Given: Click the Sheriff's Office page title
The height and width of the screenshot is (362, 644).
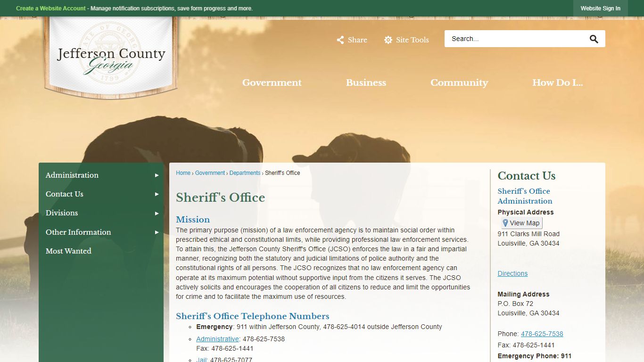Looking at the screenshot, I should [220, 197].
